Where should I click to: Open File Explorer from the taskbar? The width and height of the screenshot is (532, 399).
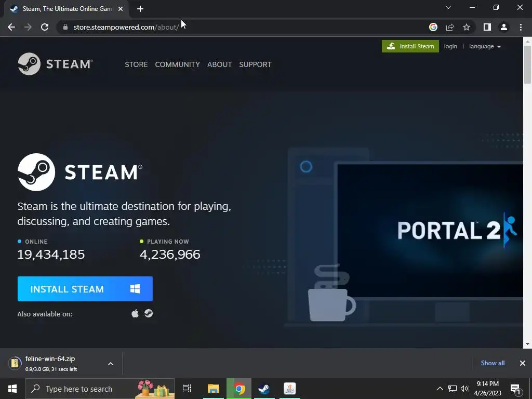[x=214, y=389]
